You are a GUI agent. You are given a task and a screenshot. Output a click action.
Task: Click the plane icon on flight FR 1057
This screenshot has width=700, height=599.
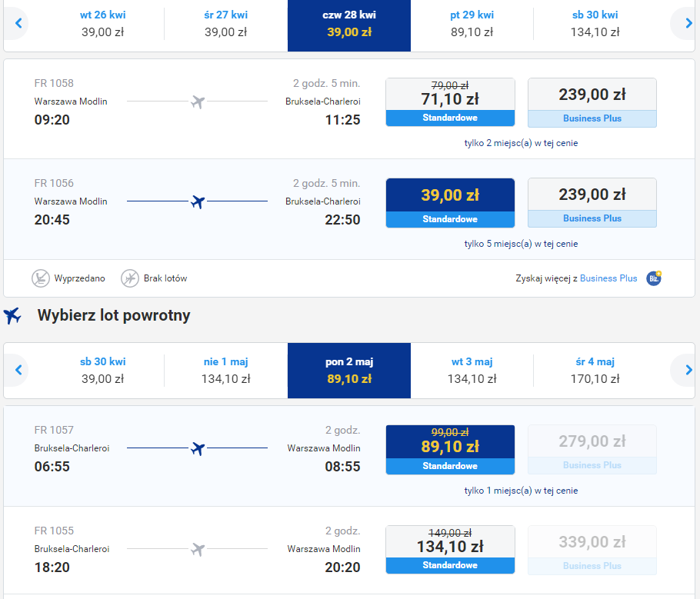click(x=198, y=448)
